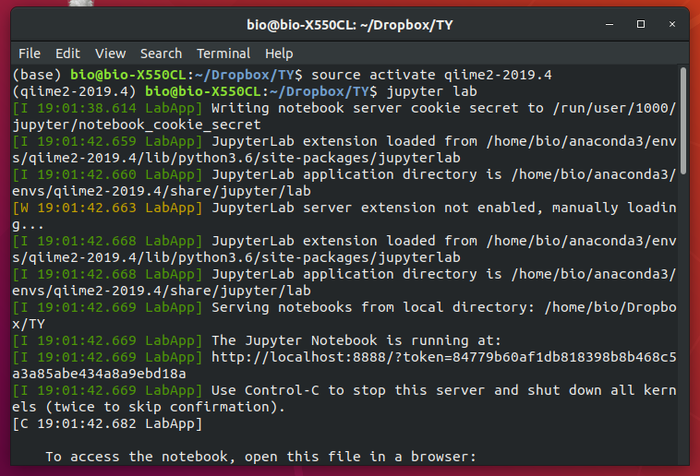Open the Edit menu
700x476 pixels.
(67, 53)
